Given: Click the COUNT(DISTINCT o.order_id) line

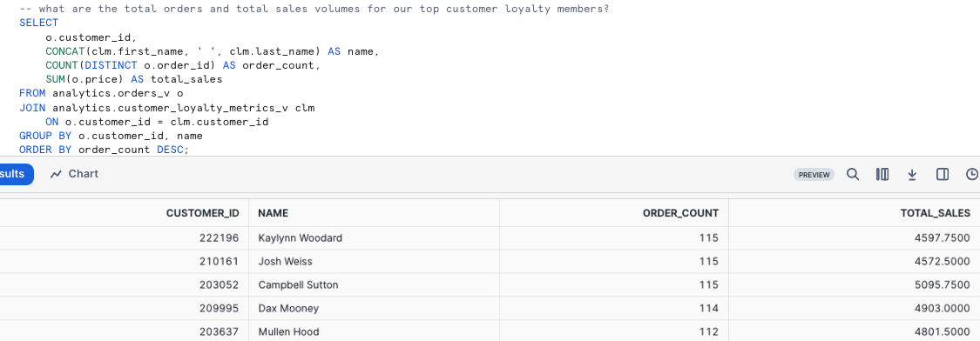Looking at the screenshot, I should click(183, 65).
